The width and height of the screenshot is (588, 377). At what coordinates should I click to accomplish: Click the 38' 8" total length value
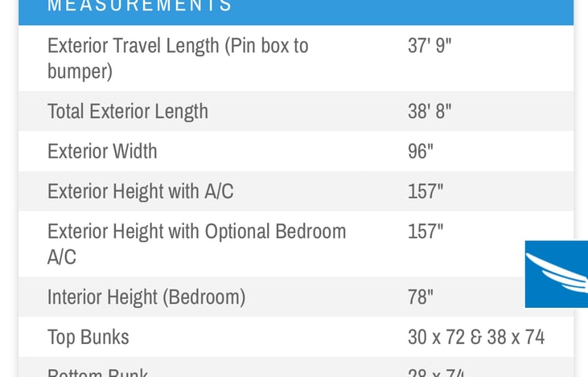430,111
